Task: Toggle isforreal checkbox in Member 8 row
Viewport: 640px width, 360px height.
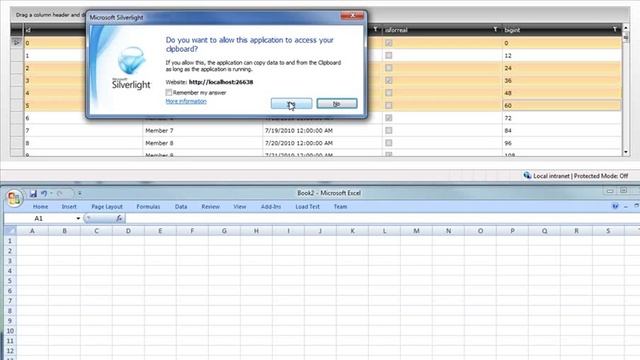Action: 389,143
